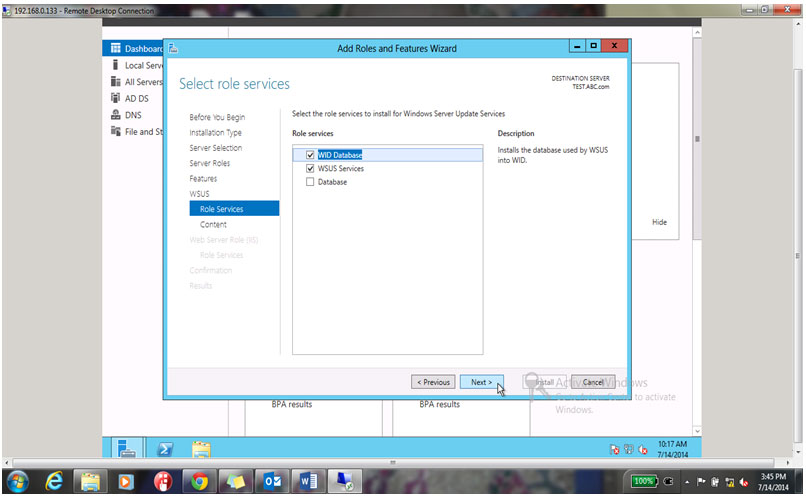Viewport: 806px width, 496px height.
Task: Click Remote Desktop Connection taskbar icon
Action: pyautogui.click(x=345, y=482)
